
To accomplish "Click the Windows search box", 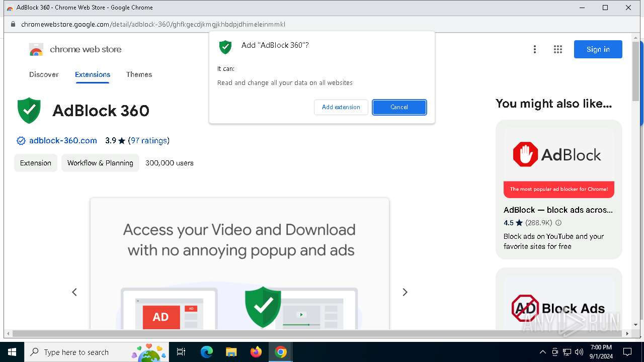I will click(x=96, y=352).
